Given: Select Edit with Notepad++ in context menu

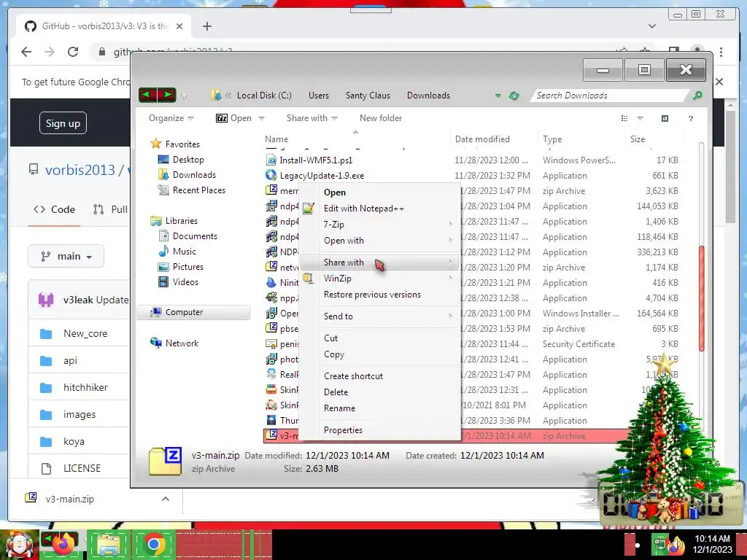Looking at the screenshot, I should point(379,209).
